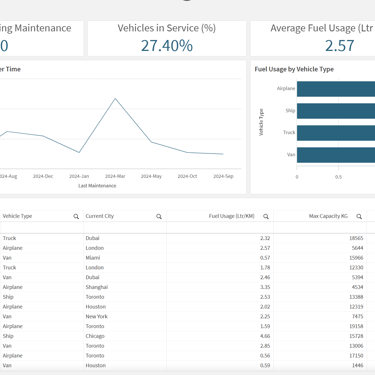
Task: Select the Airplane bar in fuel chart
Action: [x=336, y=89]
